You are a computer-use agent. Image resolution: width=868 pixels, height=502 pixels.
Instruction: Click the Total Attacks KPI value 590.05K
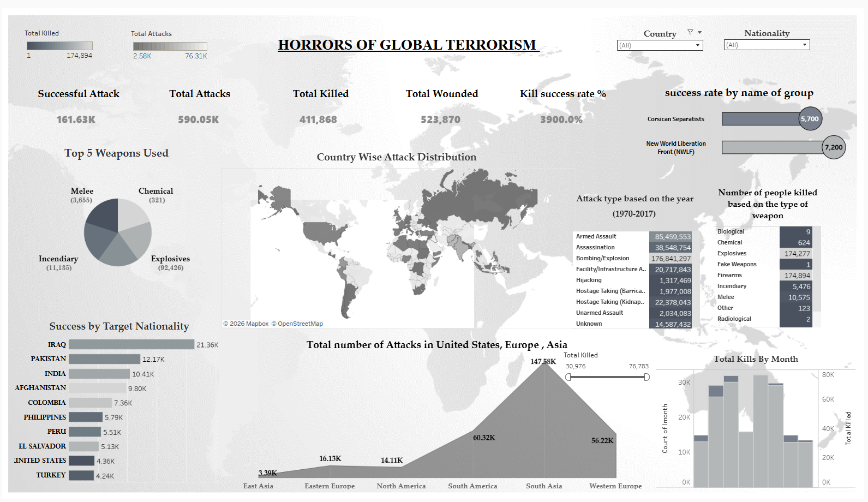199,119
